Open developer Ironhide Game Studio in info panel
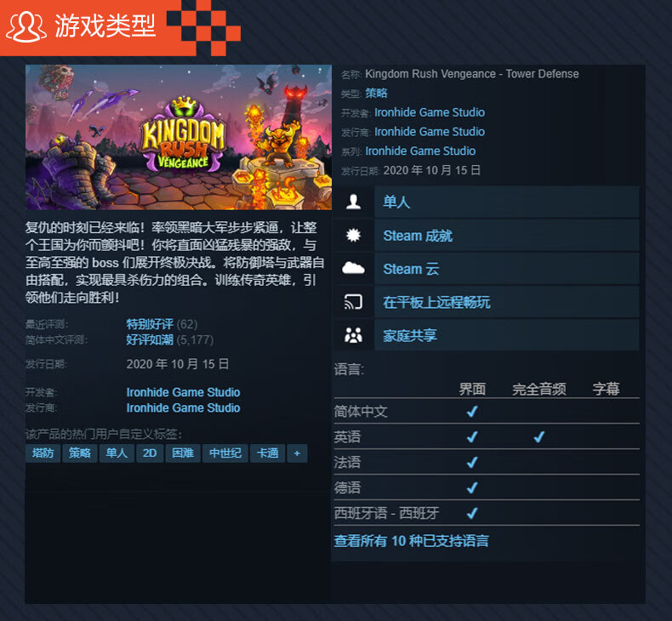This screenshot has width=672, height=621. [430, 112]
